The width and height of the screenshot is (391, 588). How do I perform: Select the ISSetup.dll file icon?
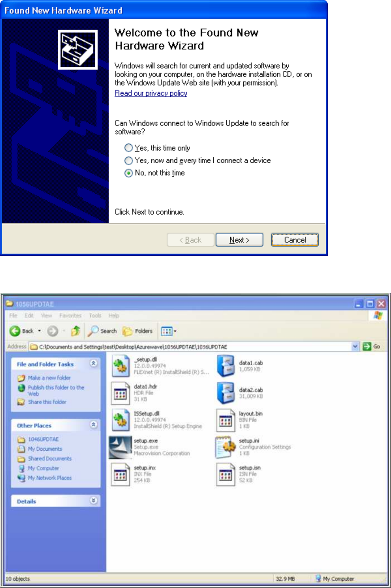click(x=120, y=420)
